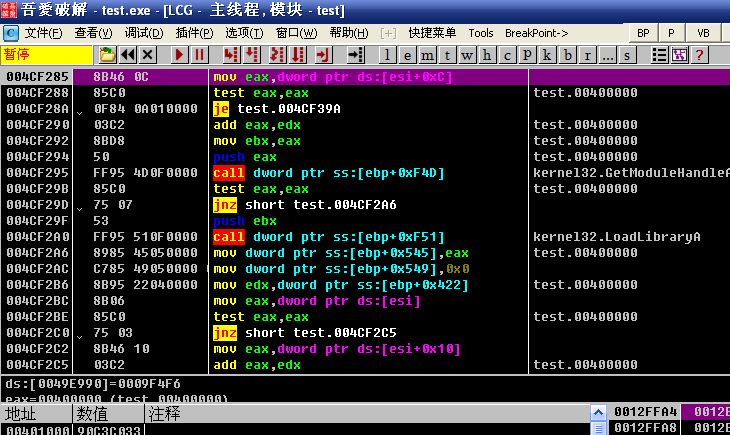Screen dimensions: 730x435
Task: Open the 窗口(W) menu
Action: point(296,33)
